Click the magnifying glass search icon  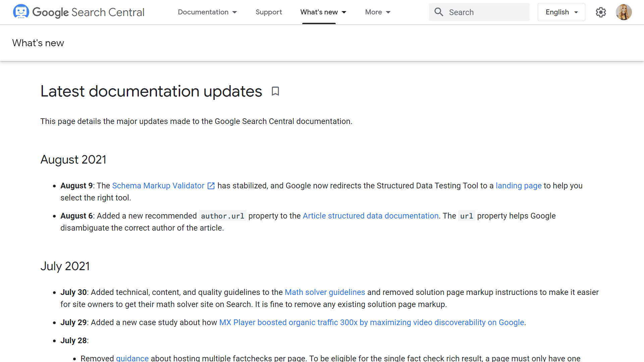coord(439,12)
